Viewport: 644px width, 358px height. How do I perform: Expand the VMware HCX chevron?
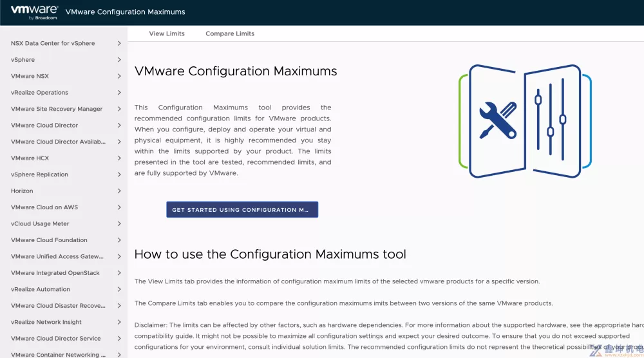(119, 158)
